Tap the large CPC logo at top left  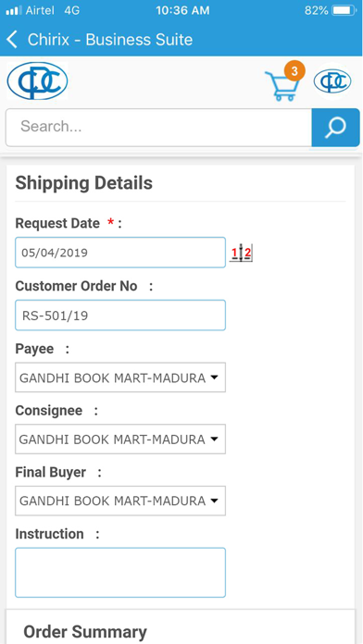click(x=37, y=80)
